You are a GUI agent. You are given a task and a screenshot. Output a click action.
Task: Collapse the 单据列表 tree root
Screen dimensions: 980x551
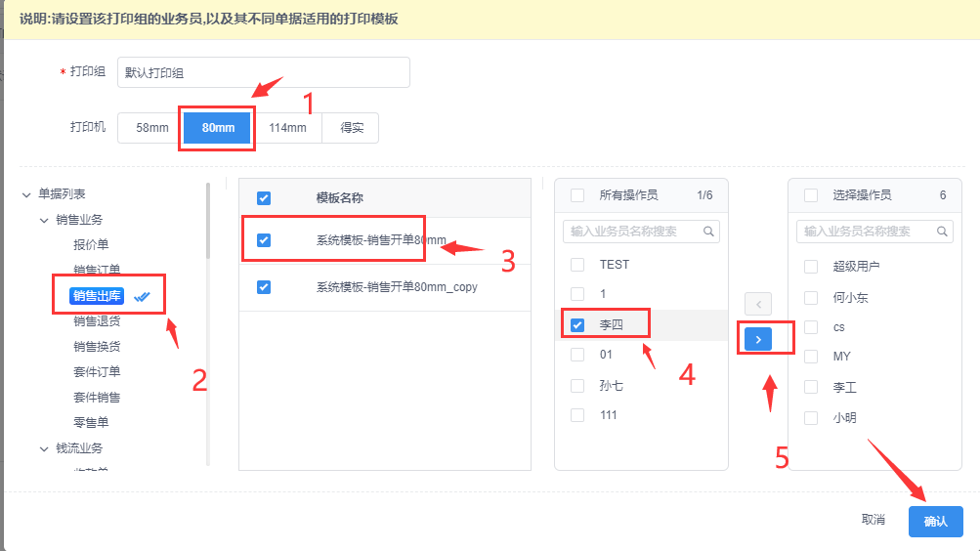(x=26, y=195)
